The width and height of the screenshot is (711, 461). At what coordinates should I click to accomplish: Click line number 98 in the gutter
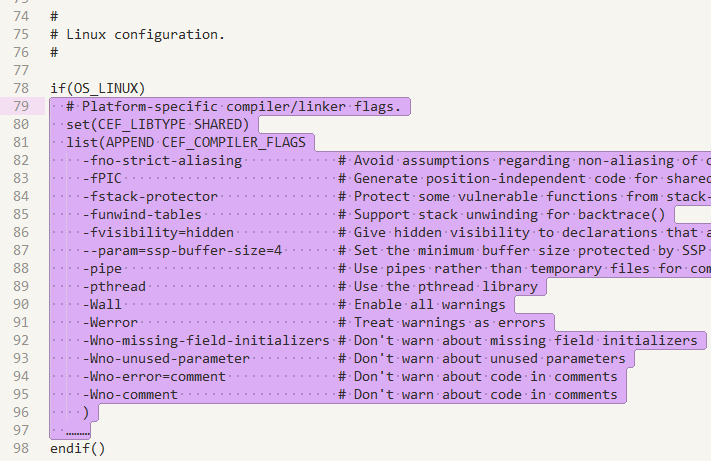(21, 449)
